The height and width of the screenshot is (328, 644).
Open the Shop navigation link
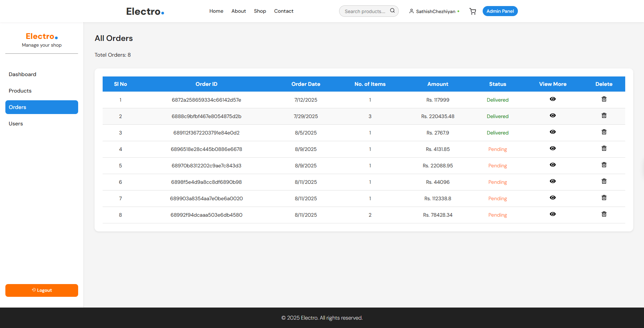pyautogui.click(x=260, y=11)
